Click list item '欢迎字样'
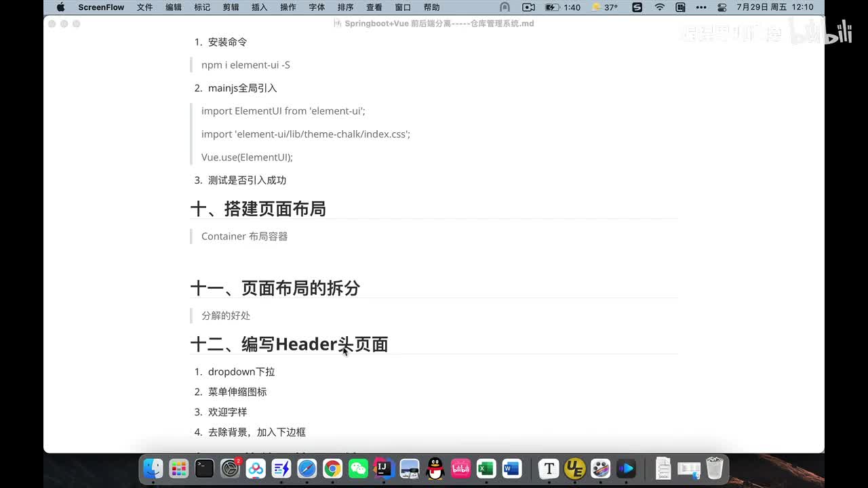 click(227, 412)
